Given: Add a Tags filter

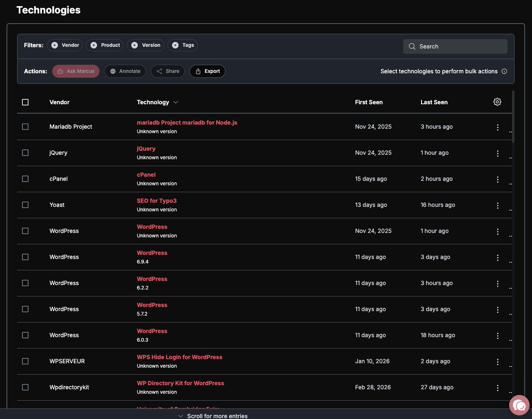Looking at the screenshot, I should point(183,45).
